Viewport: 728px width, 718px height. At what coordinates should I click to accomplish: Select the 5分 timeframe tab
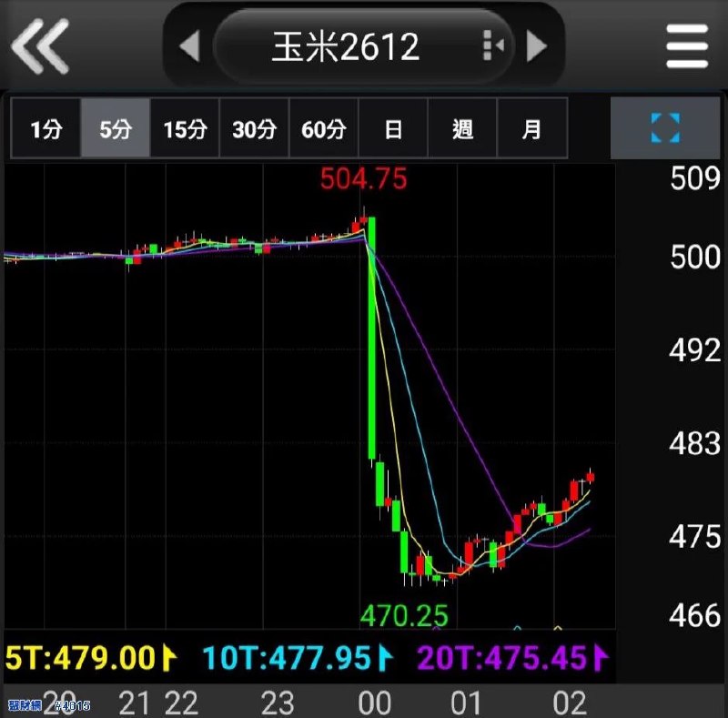click(116, 128)
